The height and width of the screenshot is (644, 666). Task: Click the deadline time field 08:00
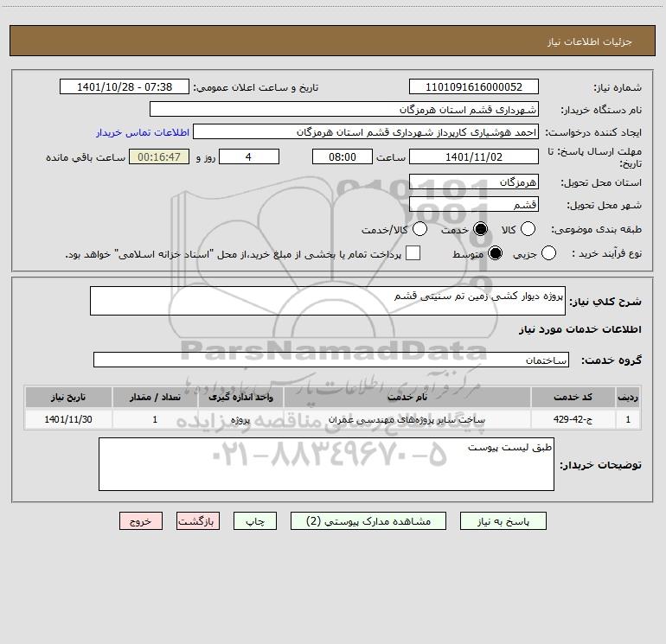click(343, 156)
